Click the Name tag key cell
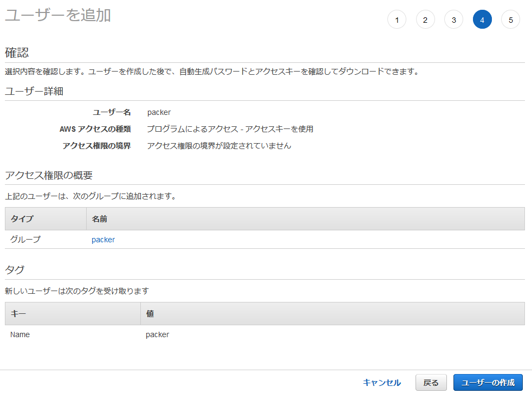This screenshot has width=532, height=393. [20, 334]
